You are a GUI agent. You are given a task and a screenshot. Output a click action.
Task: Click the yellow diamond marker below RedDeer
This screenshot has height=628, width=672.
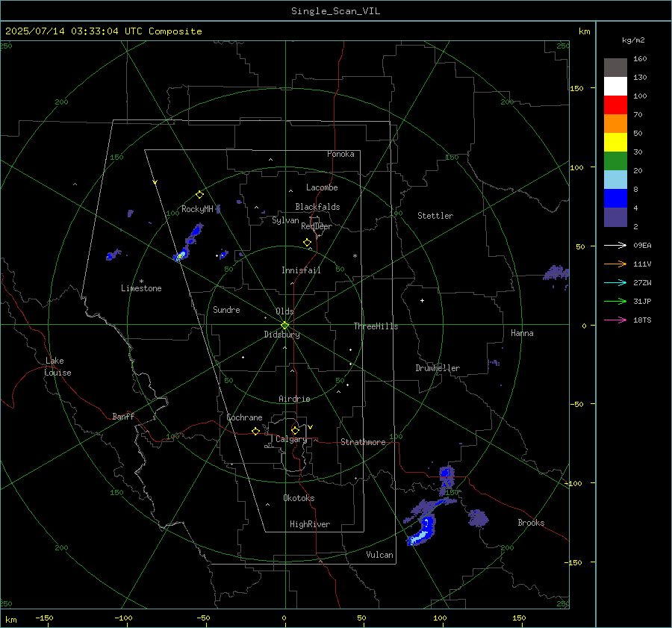click(x=307, y=243)
